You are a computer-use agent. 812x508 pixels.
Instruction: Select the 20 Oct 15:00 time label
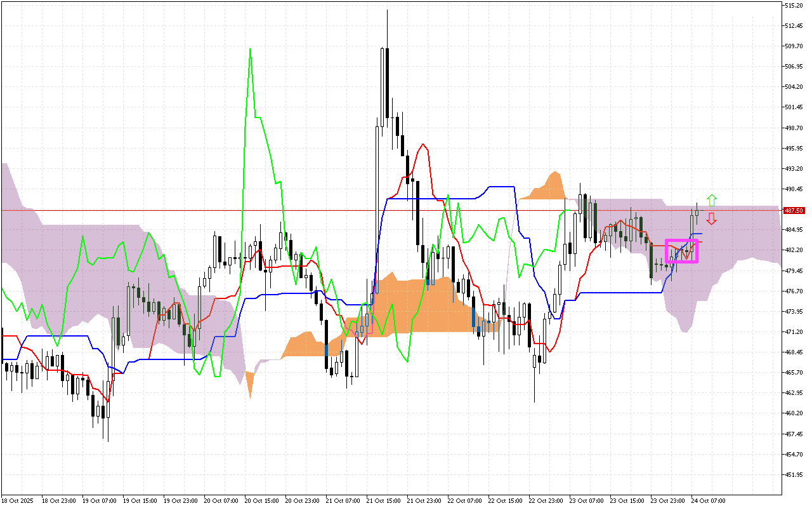coord(261,500)
